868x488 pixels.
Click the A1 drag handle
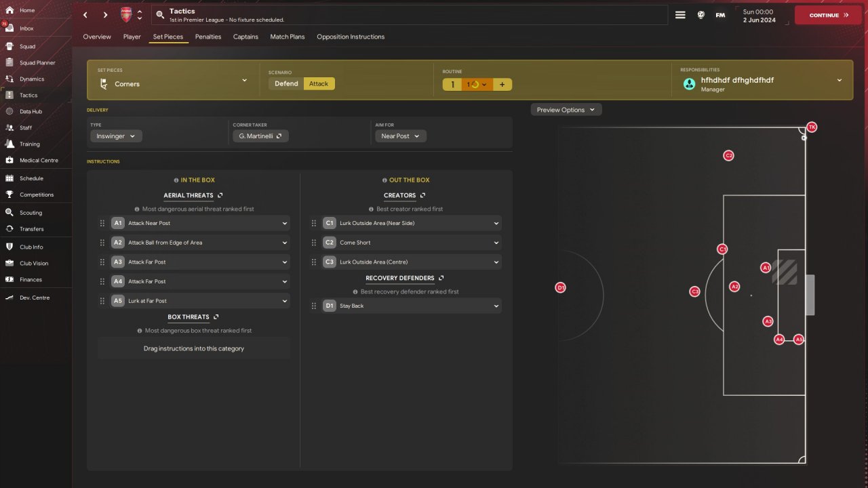[102, 223]
